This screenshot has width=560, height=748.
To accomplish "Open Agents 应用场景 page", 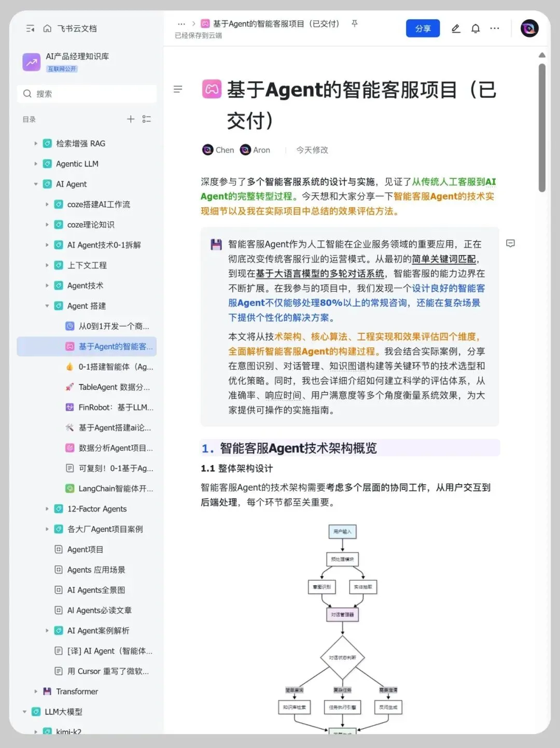I will 87,570.
